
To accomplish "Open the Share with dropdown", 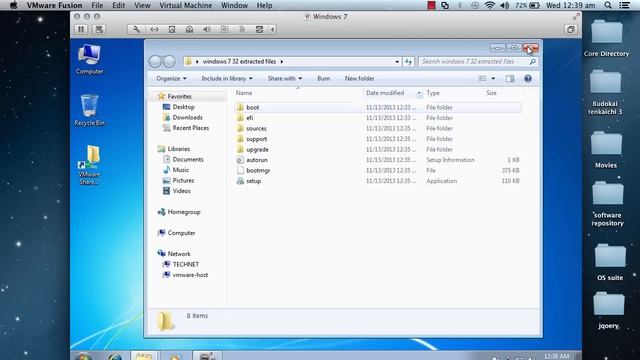I will 285,78.
